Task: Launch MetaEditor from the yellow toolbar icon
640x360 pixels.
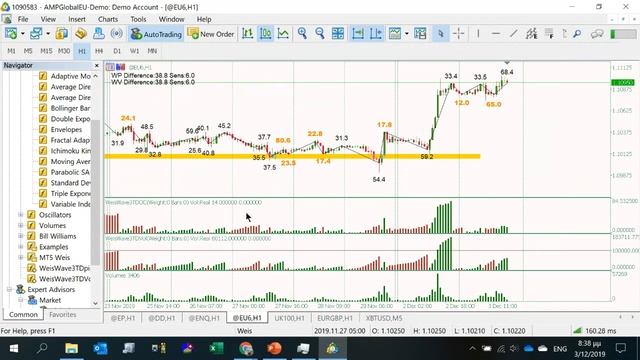Action: coord(81,34)
